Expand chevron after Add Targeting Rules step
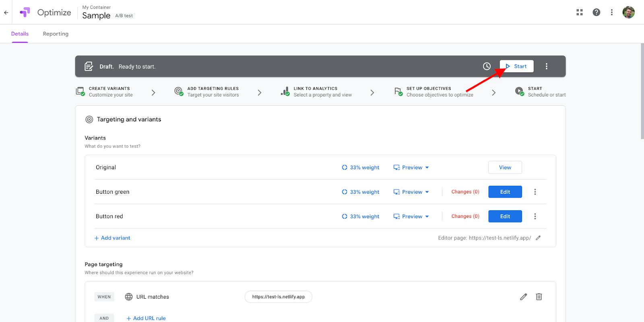This screenshot has width=644, height=322. [260, 92]
